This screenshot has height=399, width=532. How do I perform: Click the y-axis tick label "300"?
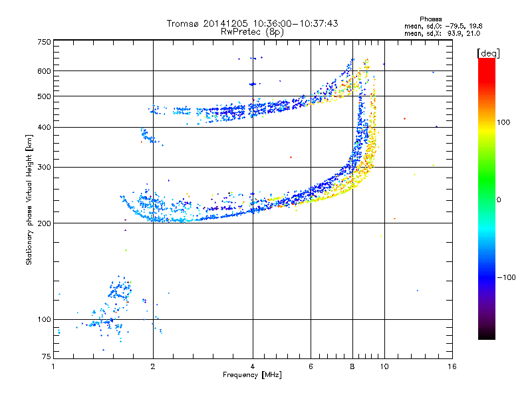coord(44,167)
